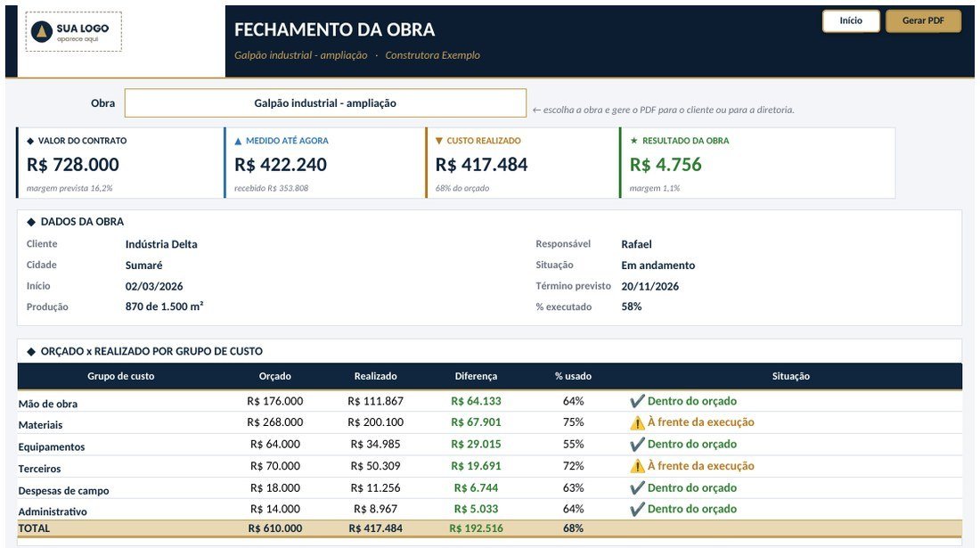This screenshot has width=980, height=548.
Task: Click the 75% usage cell for Materiais
Action: [573, 422]
